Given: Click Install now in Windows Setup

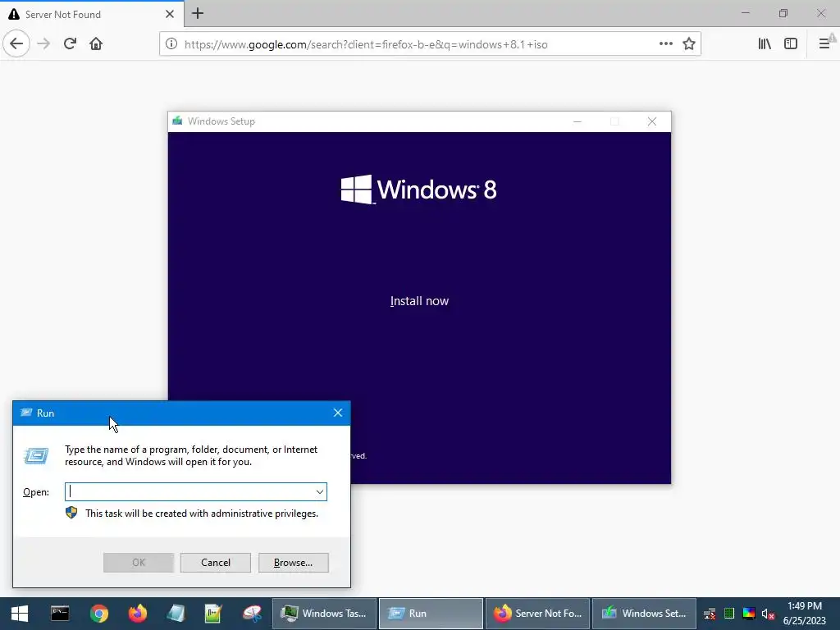Looking at the screenshot, I should click(x=419, y=301).
